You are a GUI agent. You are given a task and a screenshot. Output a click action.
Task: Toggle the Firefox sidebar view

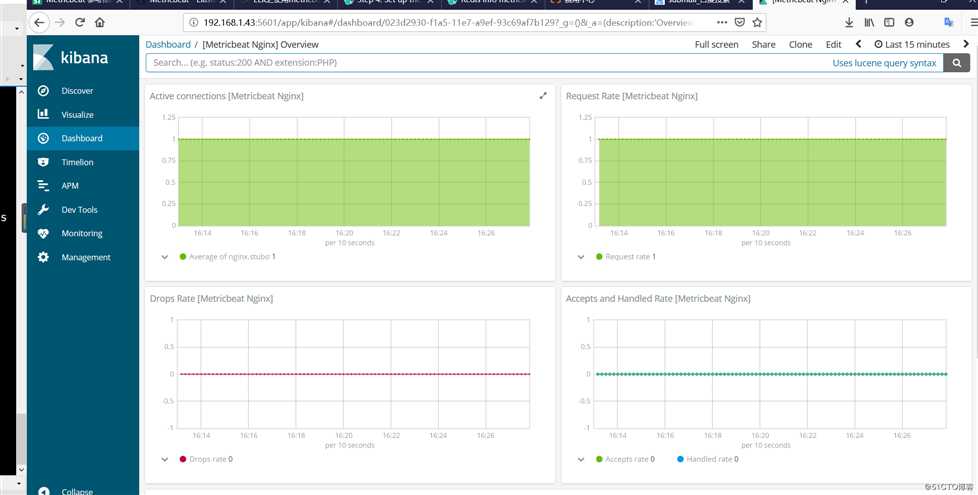(x=889, y=22)
